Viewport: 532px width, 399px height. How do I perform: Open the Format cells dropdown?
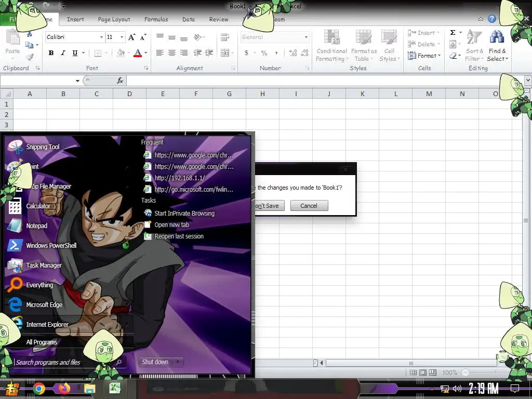[x=424, y=56]
